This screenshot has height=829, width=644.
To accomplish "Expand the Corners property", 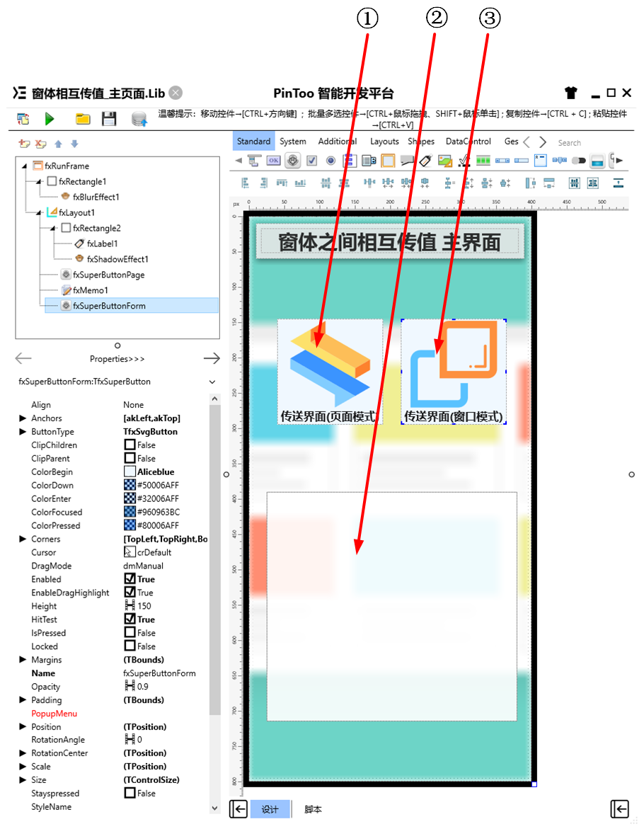I will click(x=23, y=539).
